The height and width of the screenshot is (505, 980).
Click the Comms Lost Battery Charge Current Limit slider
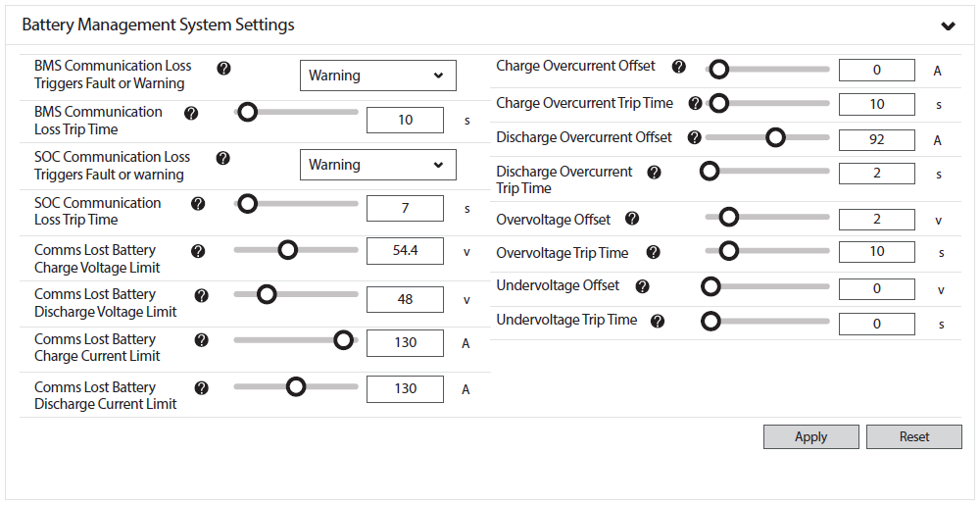tap(296, 340)
